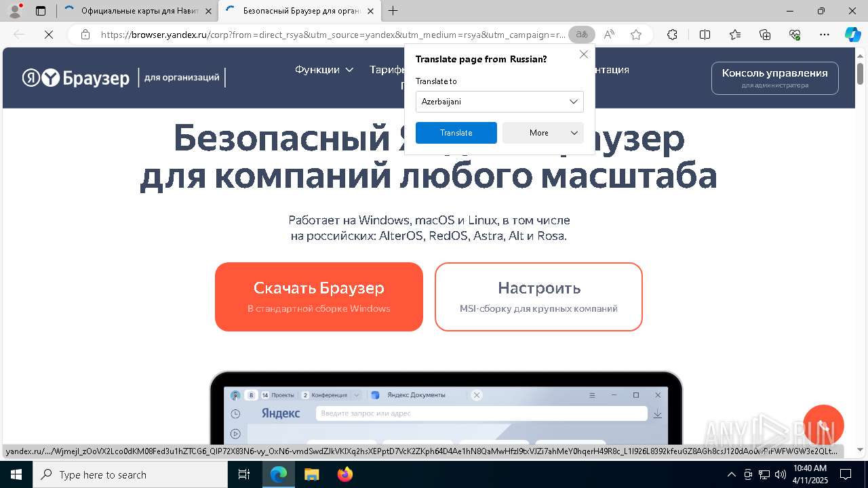Viewport: 868px width, 488px height.
Task: Open the clock showing 10:40 AM
Action: (810, 474)
